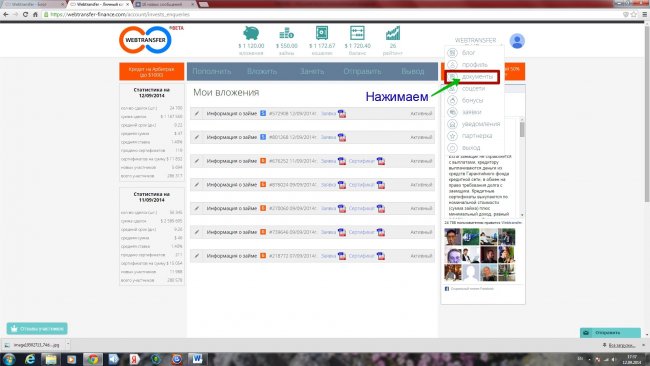Viewport: 650px width, 366px height.
Task: Open Internet Explorer from the taskbar
Action: click(x=30, y=359)
